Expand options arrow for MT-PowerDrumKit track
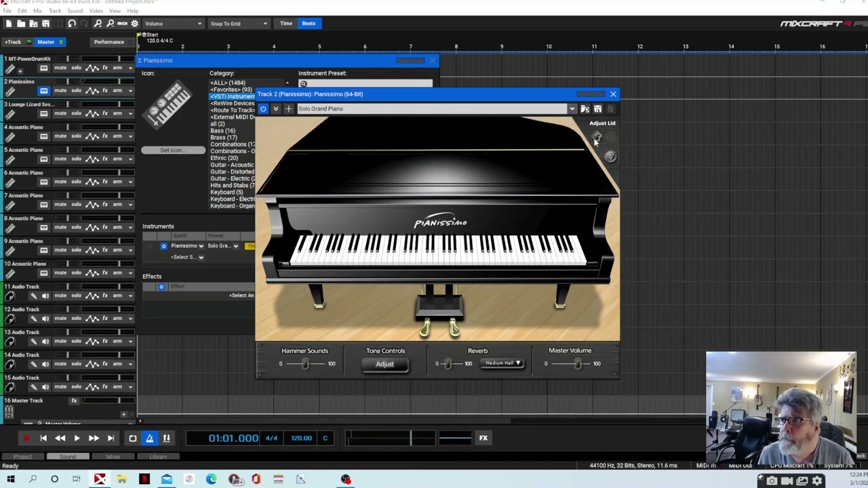Image resolution: width=868 pixels, height=488 pixels. click(x=130, y=68)
